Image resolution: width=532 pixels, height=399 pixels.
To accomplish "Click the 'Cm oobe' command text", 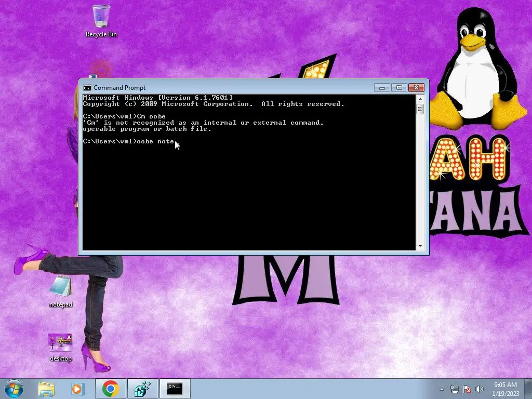I will click(151, 116).
